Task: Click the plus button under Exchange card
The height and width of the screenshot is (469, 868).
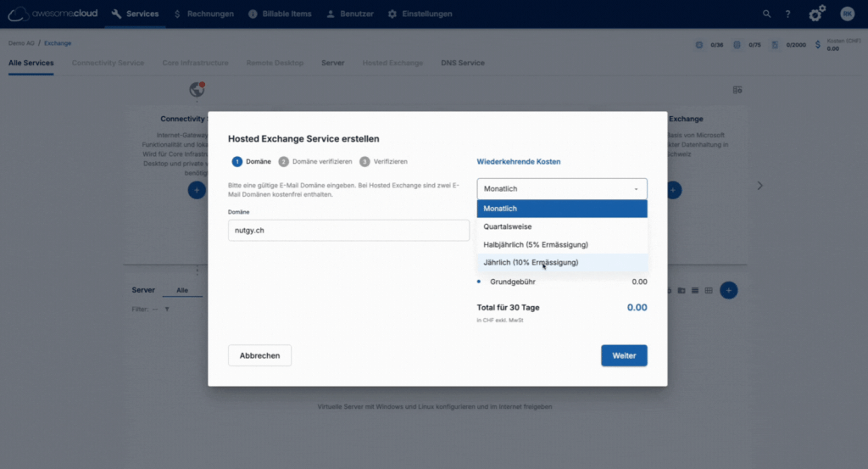Action: pyautogui.click(x=674, y=190)
